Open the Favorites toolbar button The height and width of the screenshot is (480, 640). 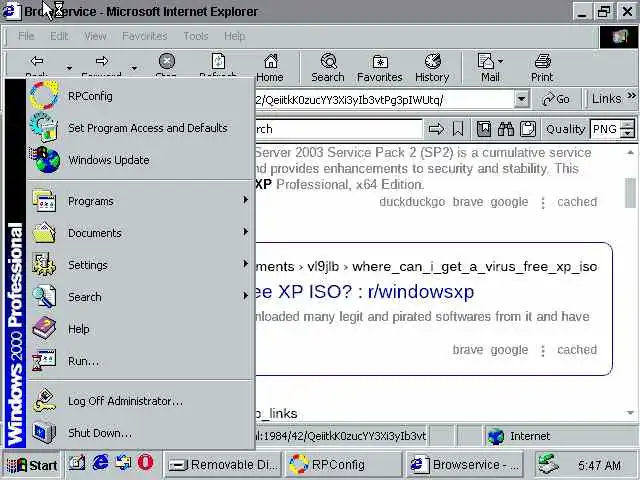[x=380, y=68]
